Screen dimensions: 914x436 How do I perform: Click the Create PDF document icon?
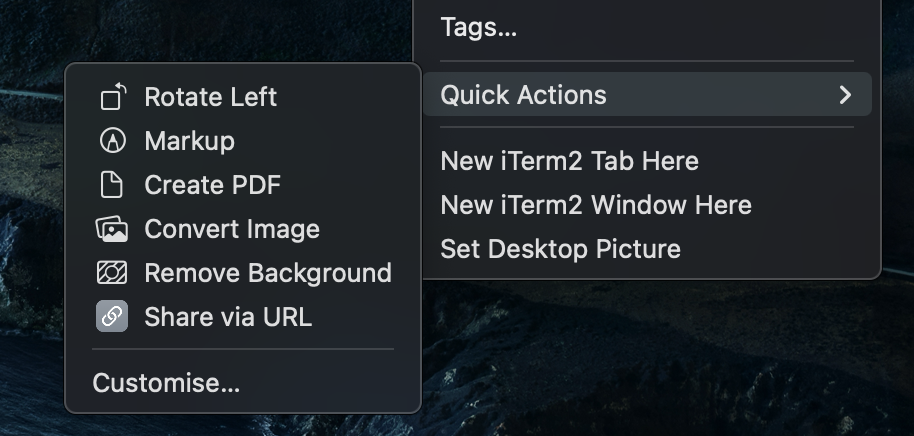click(x=113, y=185)
